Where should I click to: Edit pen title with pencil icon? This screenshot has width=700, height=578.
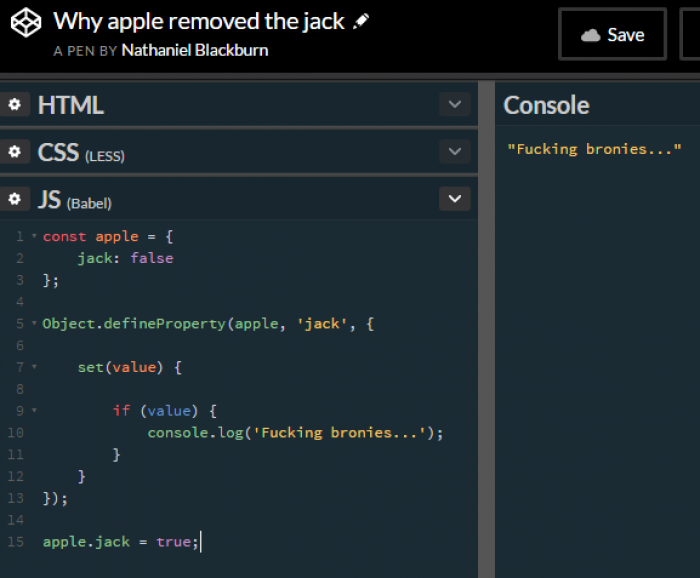(x=361, y=21)
